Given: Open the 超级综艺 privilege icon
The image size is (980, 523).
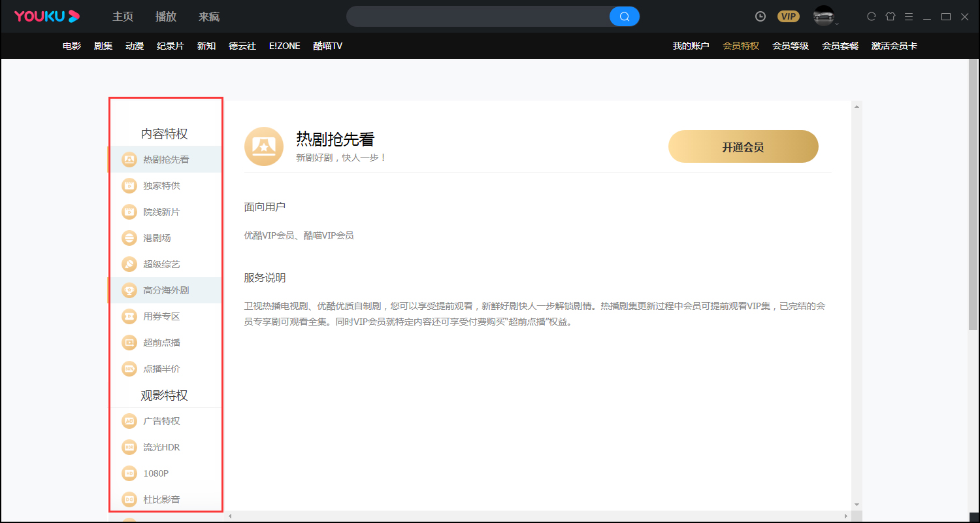Looking at the screenshot, I should tap(129, 263).
